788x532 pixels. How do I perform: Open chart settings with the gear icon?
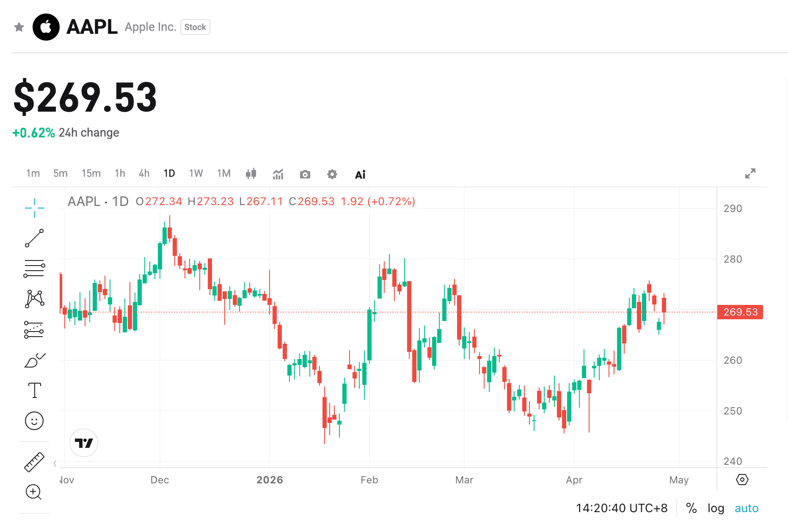[x=332, y=174]
